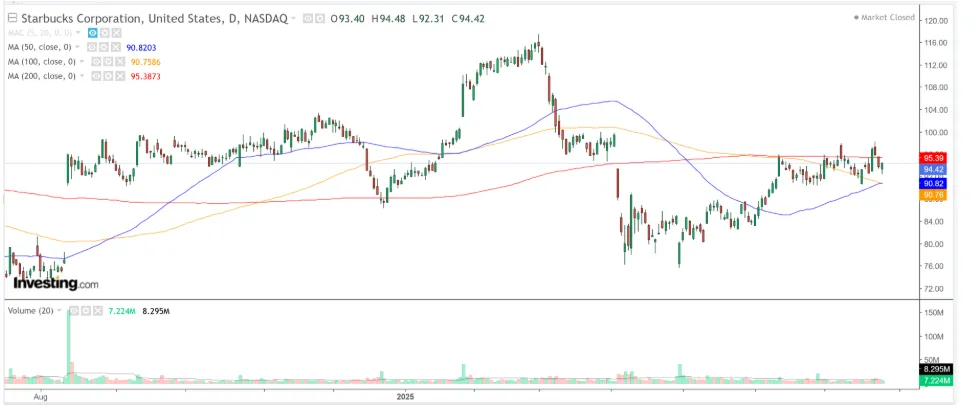
Task: Hide the Volume (20) pane with eye icon
Action: coord(74,311)
